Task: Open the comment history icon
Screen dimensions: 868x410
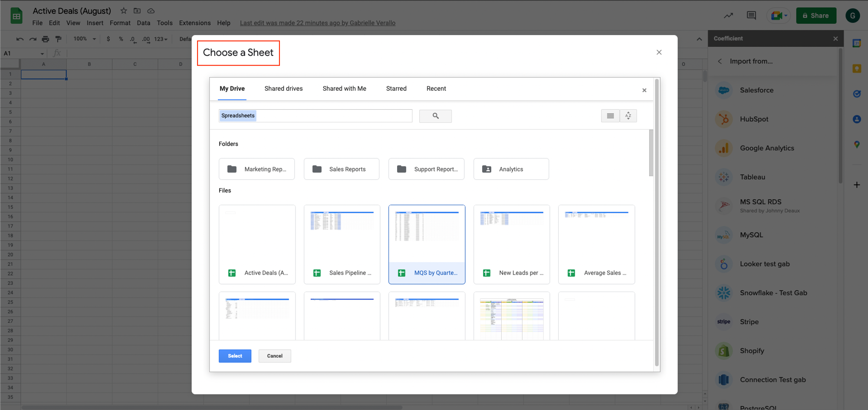Action: point(751,16)
